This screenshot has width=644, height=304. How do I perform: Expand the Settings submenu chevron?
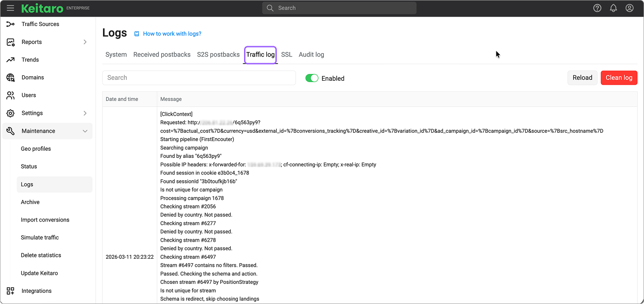click(85, 113)
